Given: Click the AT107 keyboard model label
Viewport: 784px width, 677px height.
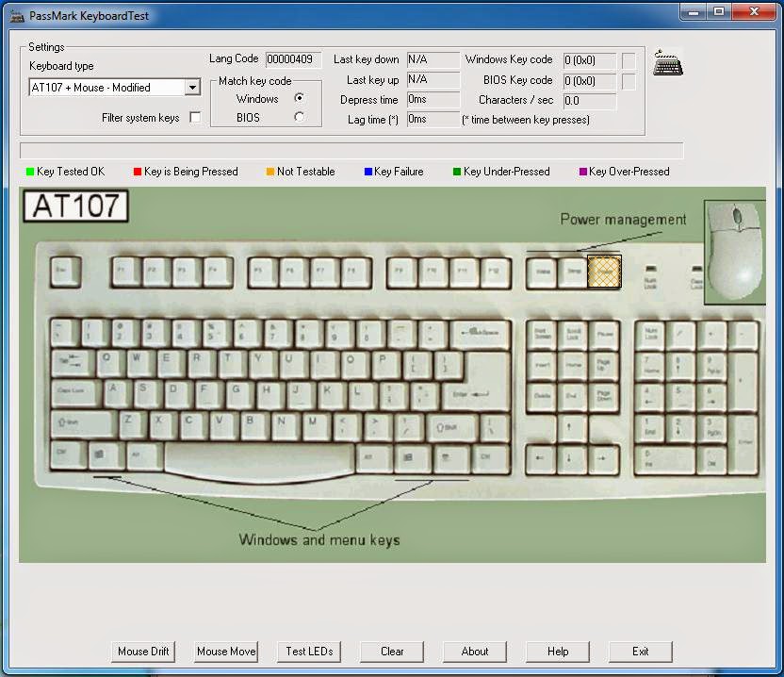Looking at the screenshot, I should coord(75,206).
